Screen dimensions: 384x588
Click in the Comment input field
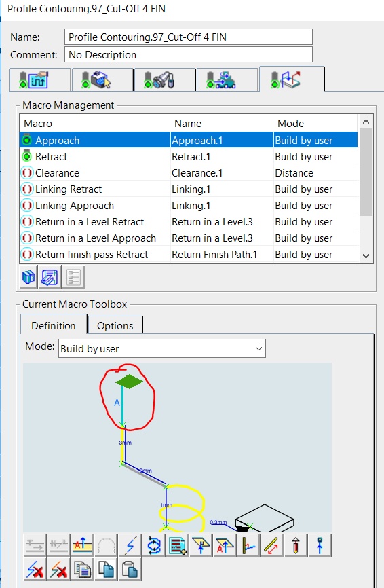click(189, 55)
